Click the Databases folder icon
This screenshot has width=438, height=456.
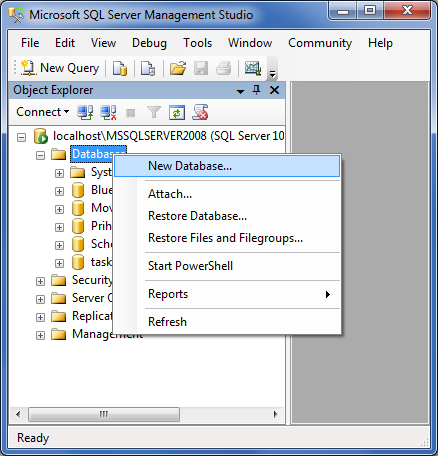tap(59, 154)
